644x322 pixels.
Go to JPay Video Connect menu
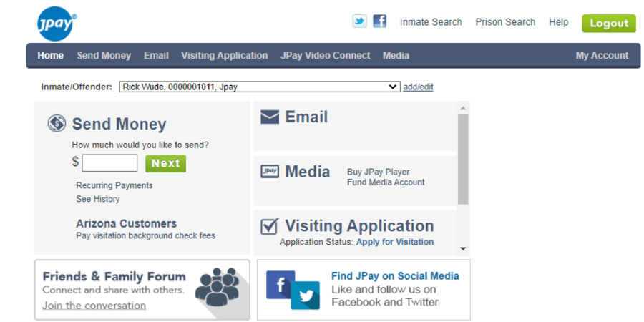tap(325, 56)
